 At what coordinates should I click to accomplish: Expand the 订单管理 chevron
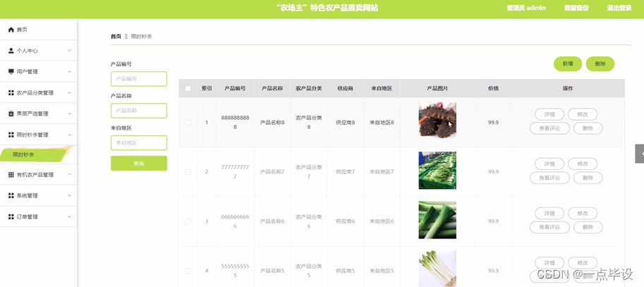(69, 216)
